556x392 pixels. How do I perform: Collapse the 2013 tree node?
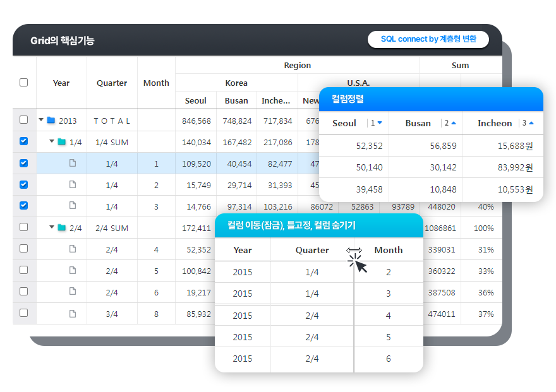[41, 121]
